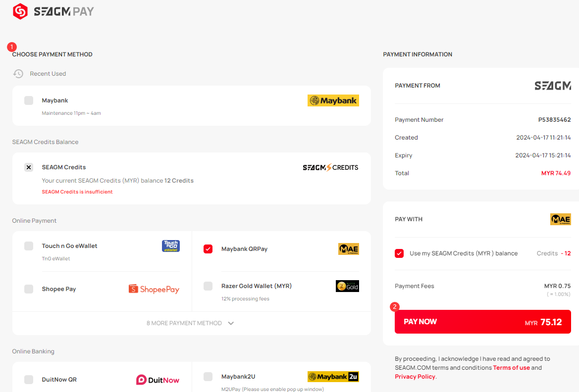Click the 'Recent Used' label
This screenshot has height=392, width=579.
(x=48, y=74)
